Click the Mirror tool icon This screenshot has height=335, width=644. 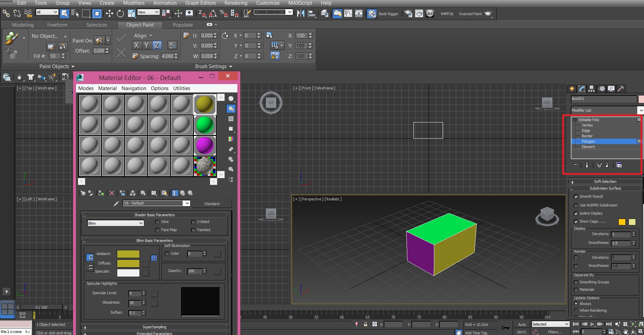301,13
